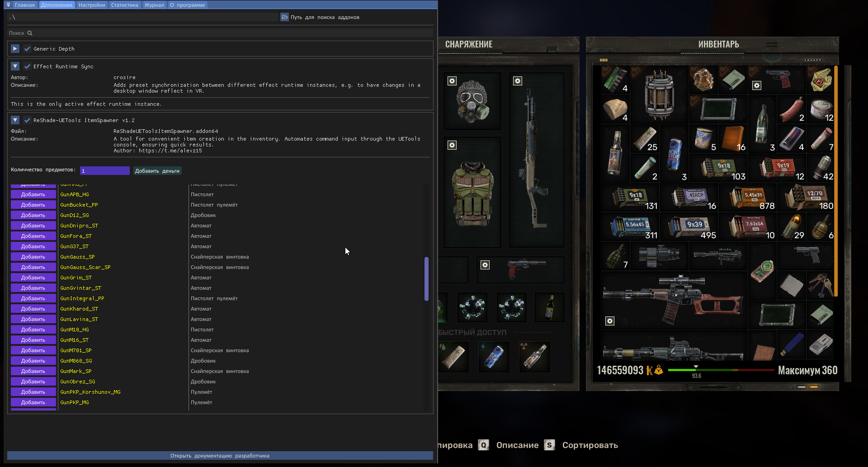Add the GunM16_ST rifle
The image size is (868, 467).
(33, 340)
